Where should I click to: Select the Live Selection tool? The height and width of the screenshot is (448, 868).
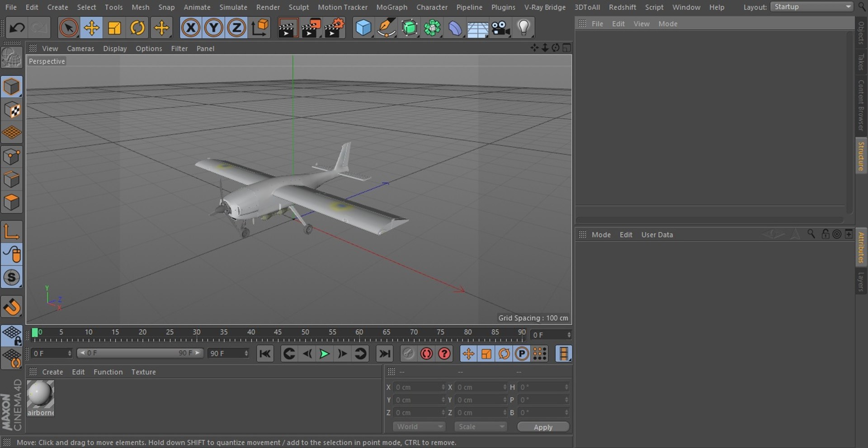(68, 28)
